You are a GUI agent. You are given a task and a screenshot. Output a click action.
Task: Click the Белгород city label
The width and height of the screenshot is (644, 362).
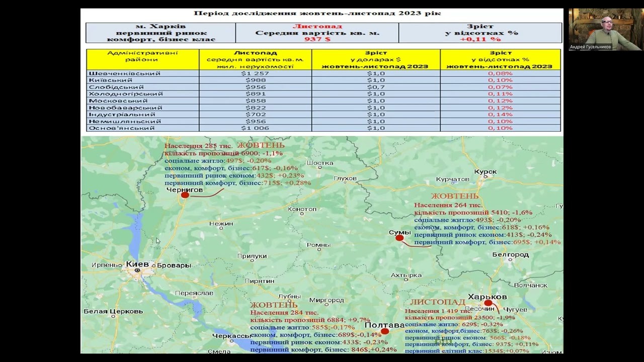pyautogui.click(x=510, y=255)
